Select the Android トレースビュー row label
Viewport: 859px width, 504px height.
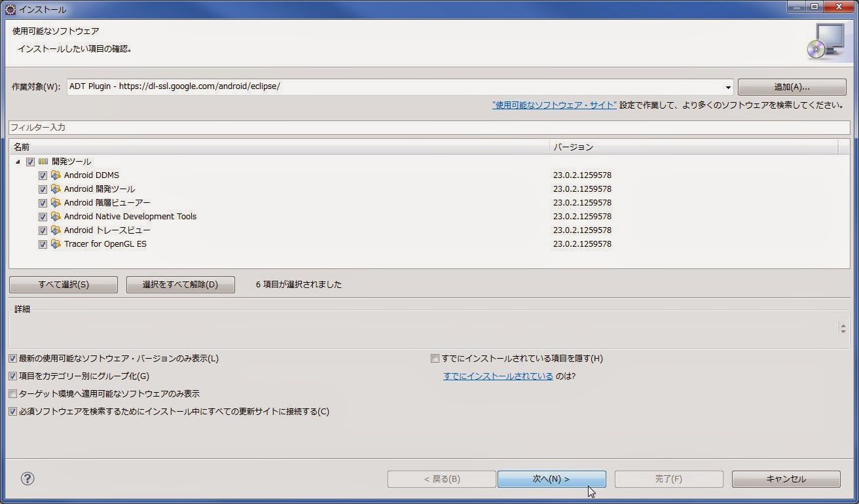coord(107,230)
